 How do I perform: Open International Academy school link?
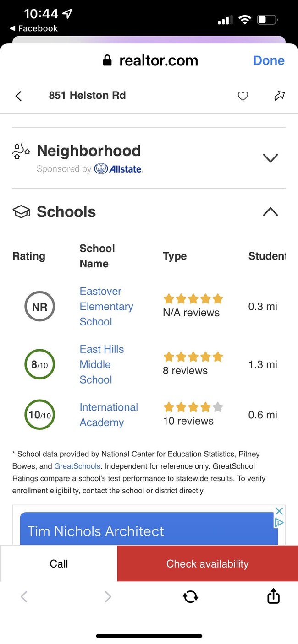click(x=109, y=415)
